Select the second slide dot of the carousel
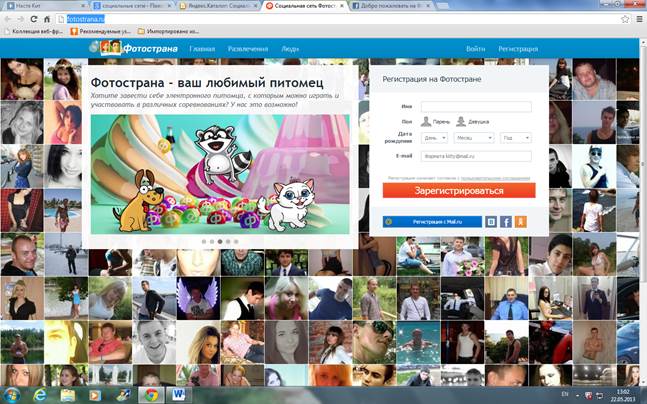Image resolution: width=647 pixels, height=404 pixels. click(212, 241)
